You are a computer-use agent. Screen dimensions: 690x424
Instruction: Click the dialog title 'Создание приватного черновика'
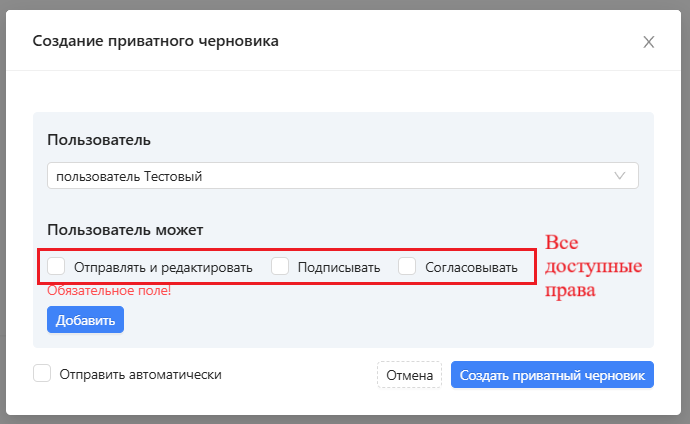(x=156, y=41)
